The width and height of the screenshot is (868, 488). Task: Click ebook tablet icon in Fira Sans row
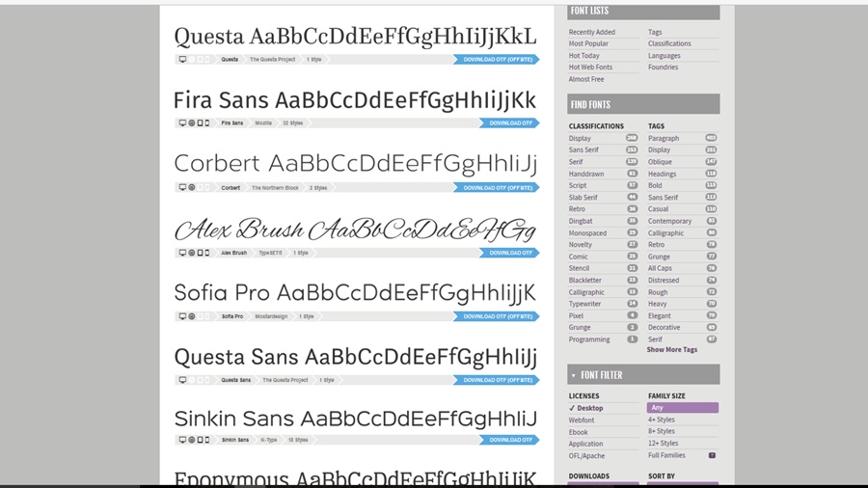click(200, 122)
